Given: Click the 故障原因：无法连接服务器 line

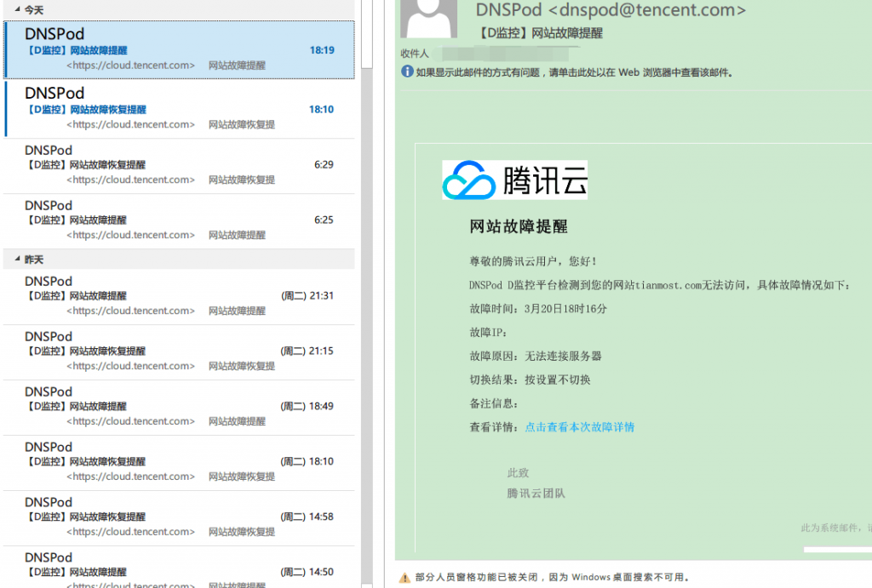Looking at the screenshot, I should pos(536,357).
